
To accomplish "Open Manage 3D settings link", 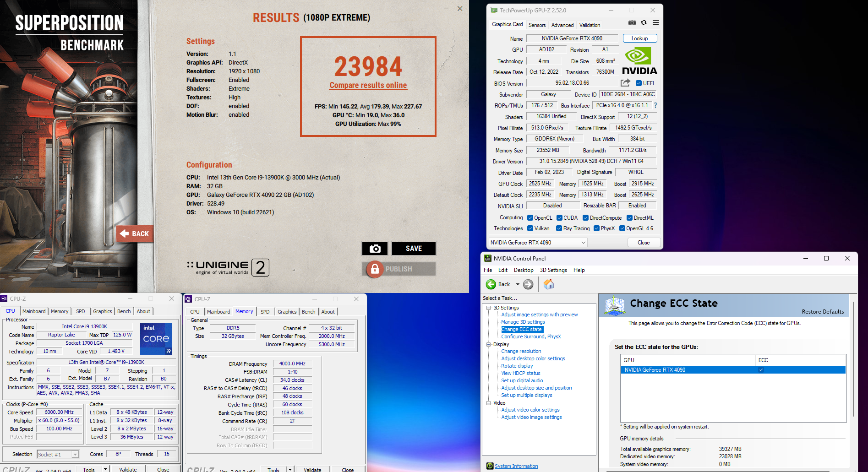I will 523,322.
